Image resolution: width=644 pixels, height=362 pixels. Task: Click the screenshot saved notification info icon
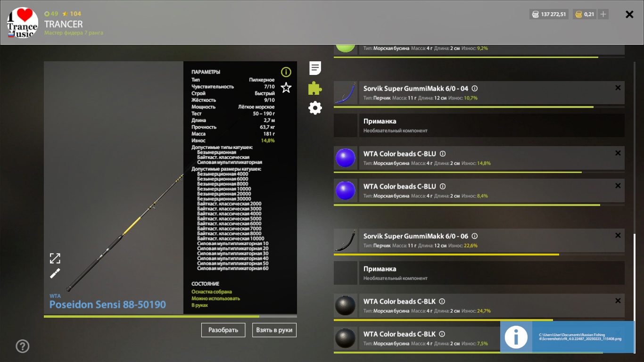point(516,337)
